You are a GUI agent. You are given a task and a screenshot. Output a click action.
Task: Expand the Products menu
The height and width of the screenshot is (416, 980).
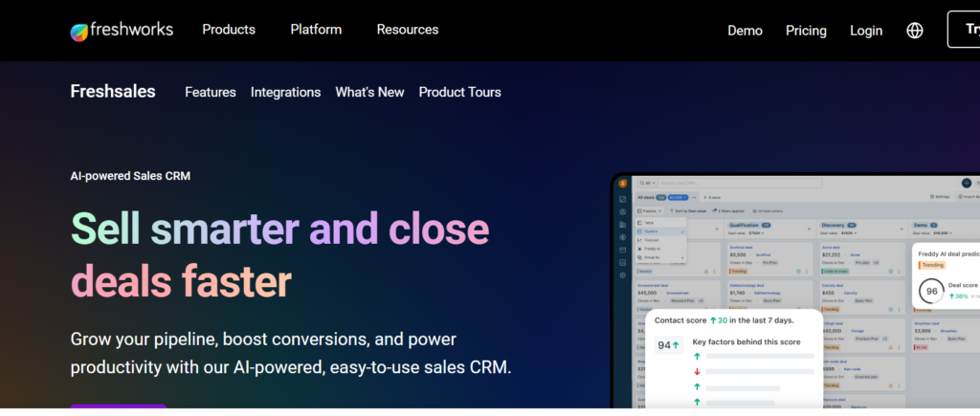click(229, 30)
